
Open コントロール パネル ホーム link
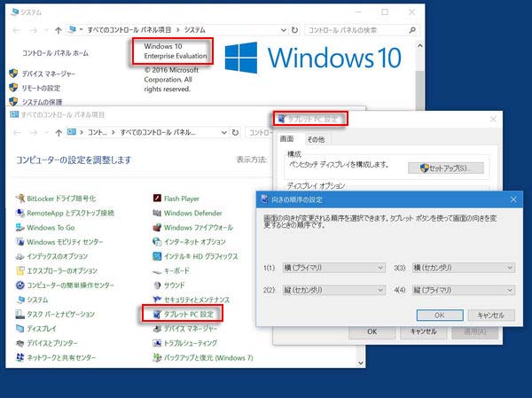click(55, 53)
